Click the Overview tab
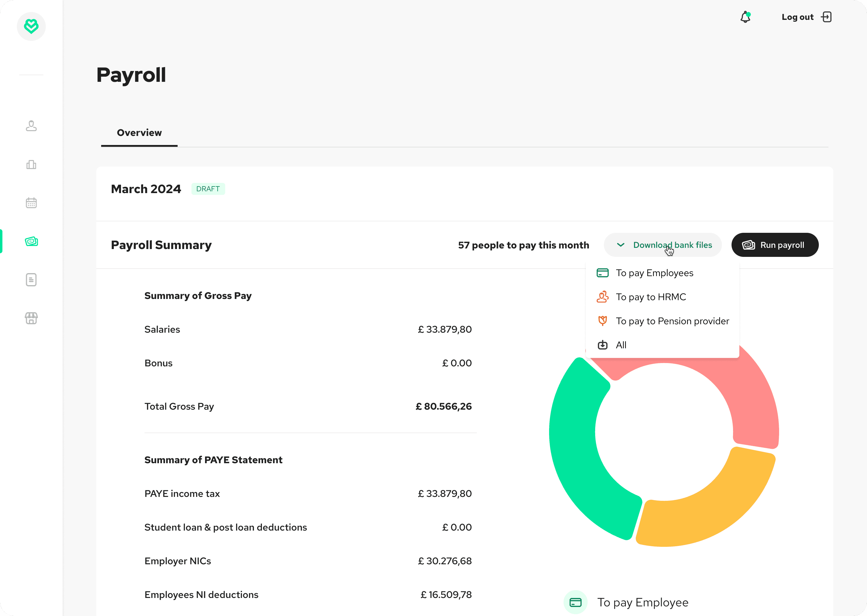Screen dimensions: 867x616 click(x=139, y=133)
